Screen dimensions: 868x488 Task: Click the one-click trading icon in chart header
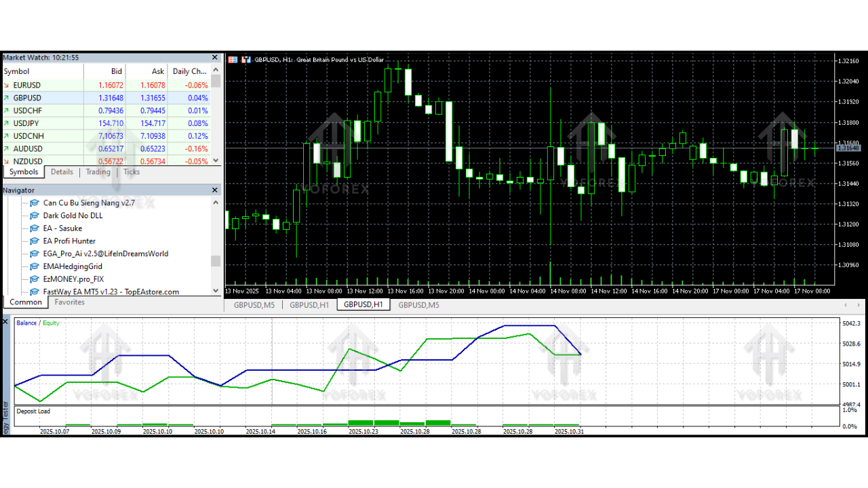tap(245, 60)
